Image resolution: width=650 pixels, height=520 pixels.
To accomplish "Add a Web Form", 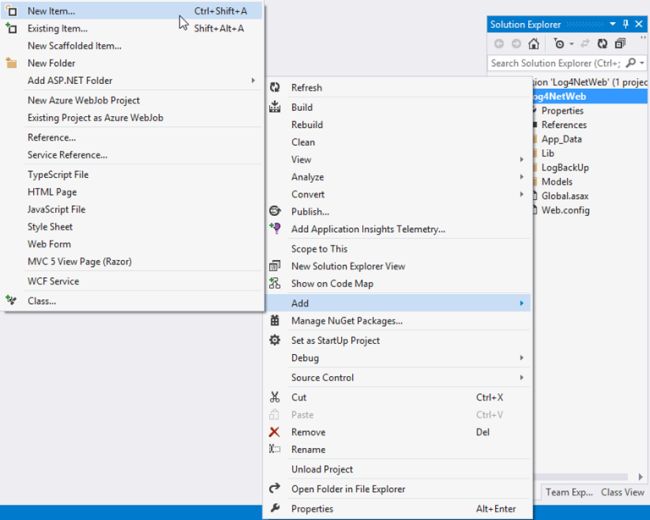I will pyautogui.click(x=133, y=244).
